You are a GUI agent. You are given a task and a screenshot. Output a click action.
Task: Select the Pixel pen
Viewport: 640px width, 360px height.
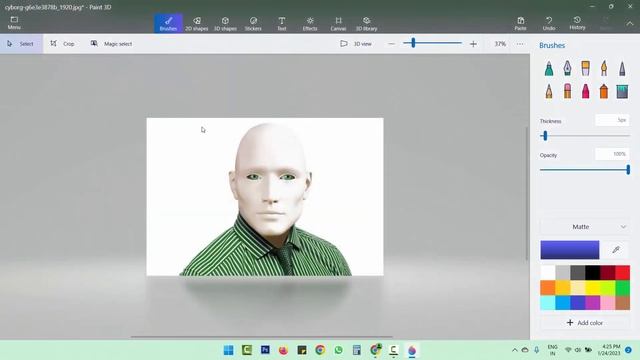coord(622,68)
